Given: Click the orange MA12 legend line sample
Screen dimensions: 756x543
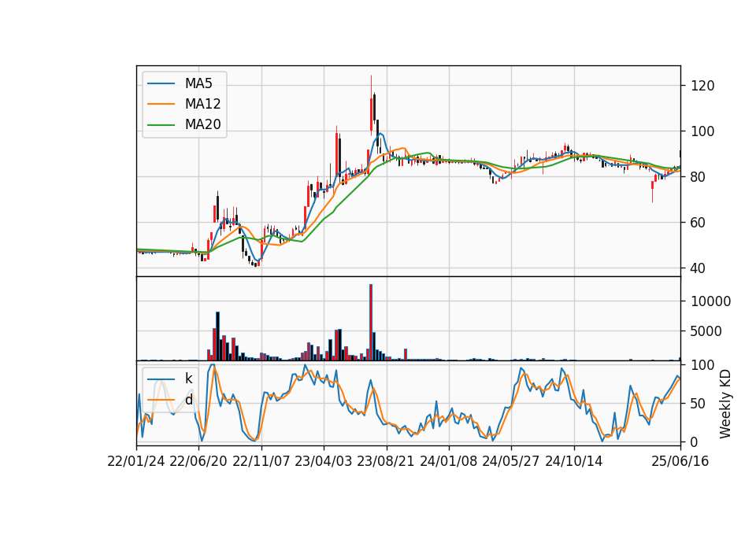Looking at the screenshot, I should pyautogui.click(x=161, y=104).
